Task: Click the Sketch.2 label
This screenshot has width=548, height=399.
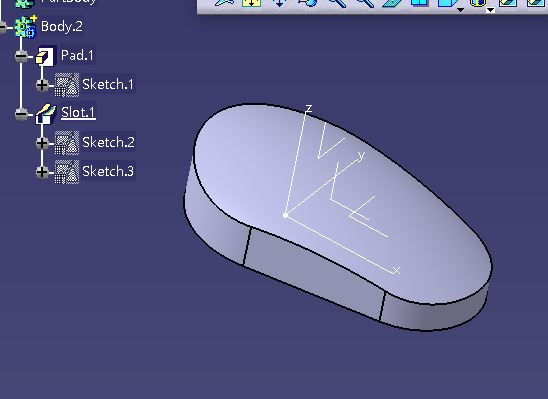Action: coord(108,142)
